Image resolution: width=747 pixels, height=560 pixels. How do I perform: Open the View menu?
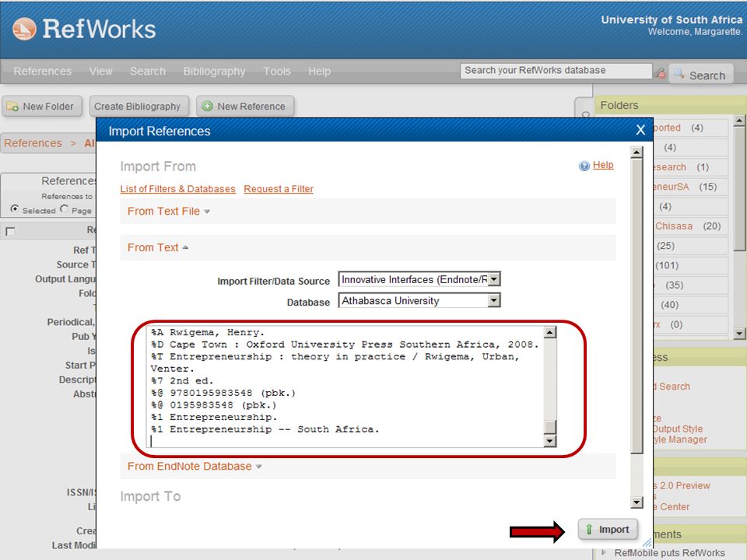pos(100,72)
